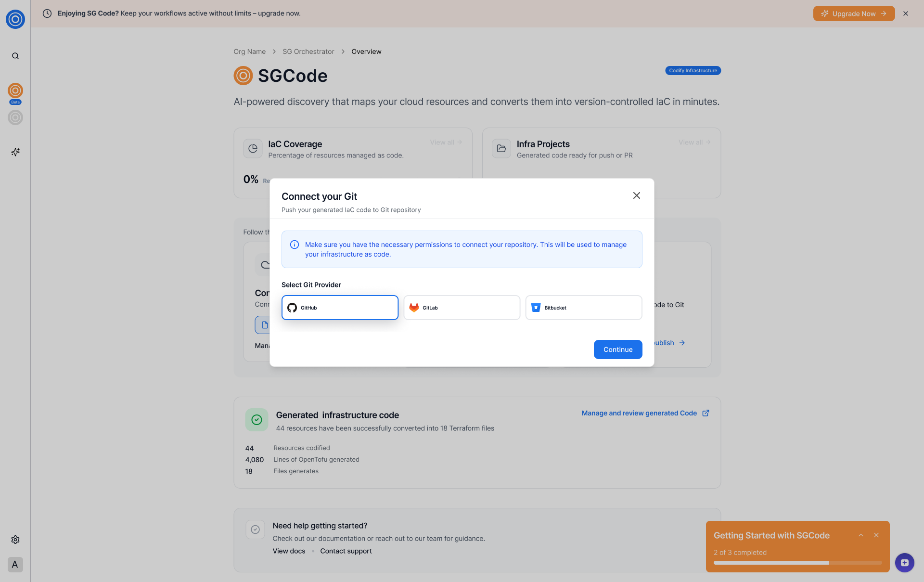This screenshot has height=582, width=924.
Task: Click the Upgrade Now button
Action: coord(854,13)
